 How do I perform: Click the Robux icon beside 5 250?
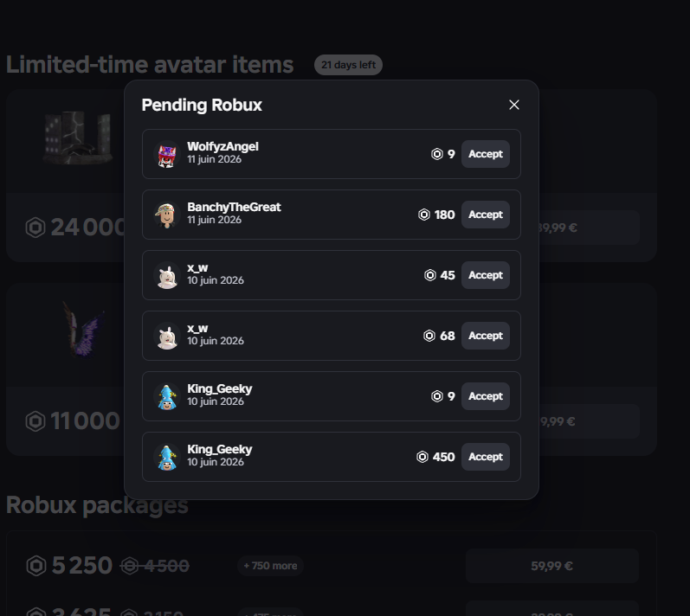(x=36, y=566)
